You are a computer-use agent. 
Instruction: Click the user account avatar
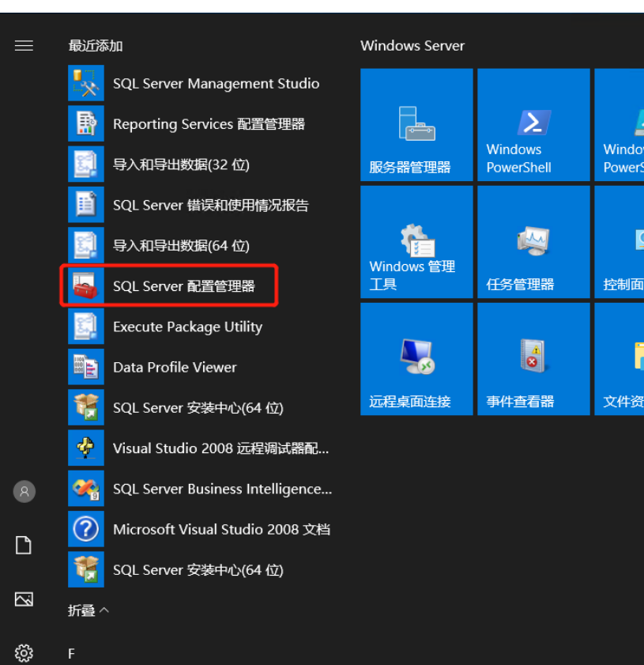click(x=24, y=492)
